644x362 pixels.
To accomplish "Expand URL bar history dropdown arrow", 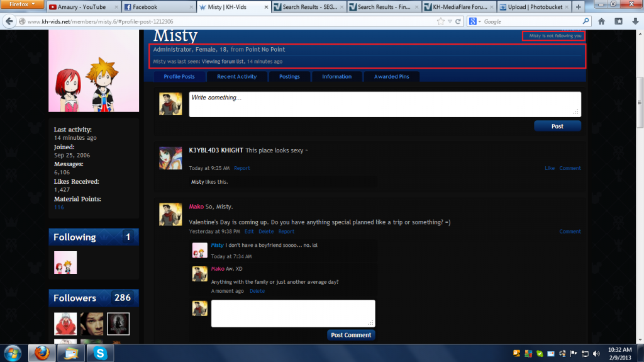I will coord(450,21).
